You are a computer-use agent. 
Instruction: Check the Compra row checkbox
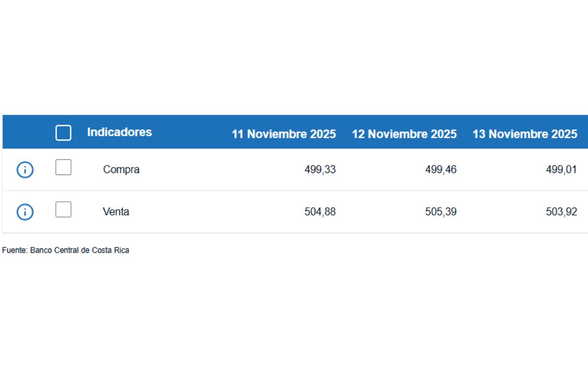(x=63, y=168)
